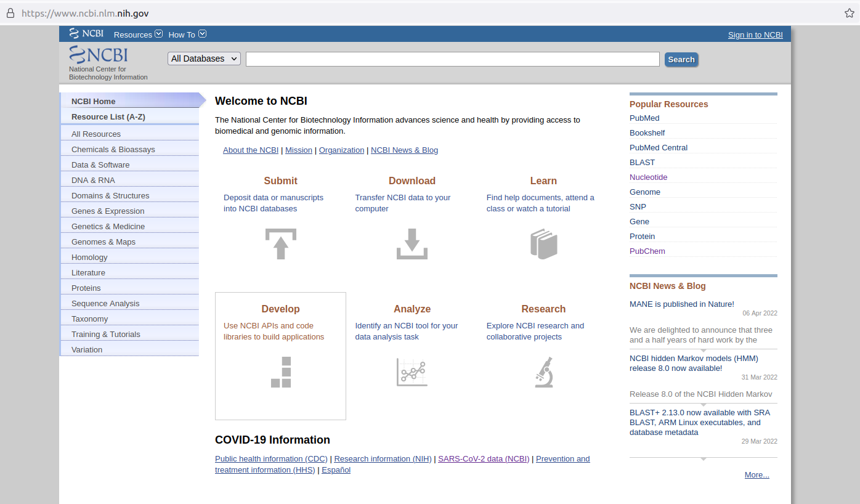This screenshot has height=504, width=860.
Task: Click the About the NCBI link
Action: pos(251,150)
